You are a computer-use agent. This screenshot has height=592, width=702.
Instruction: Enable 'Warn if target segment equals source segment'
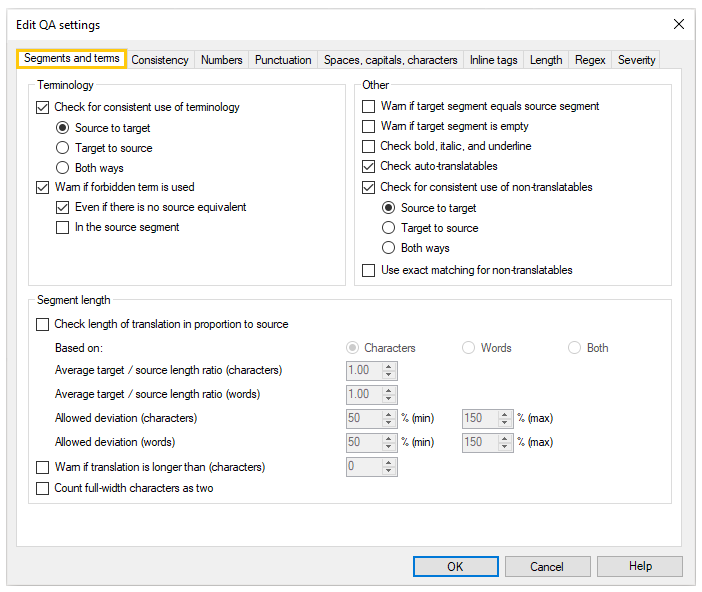pos(369,106)
